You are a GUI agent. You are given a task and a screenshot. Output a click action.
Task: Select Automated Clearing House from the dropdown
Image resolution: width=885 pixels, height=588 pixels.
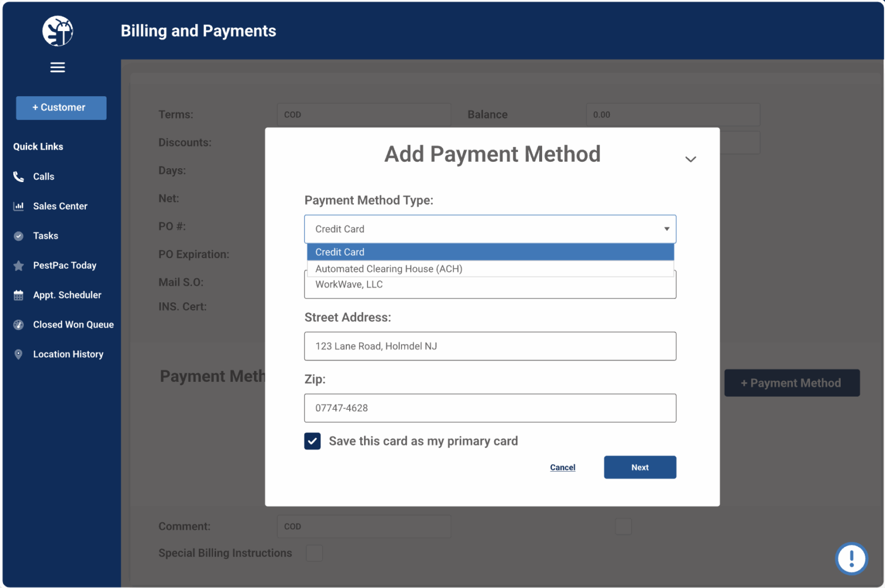pos(388,268)
